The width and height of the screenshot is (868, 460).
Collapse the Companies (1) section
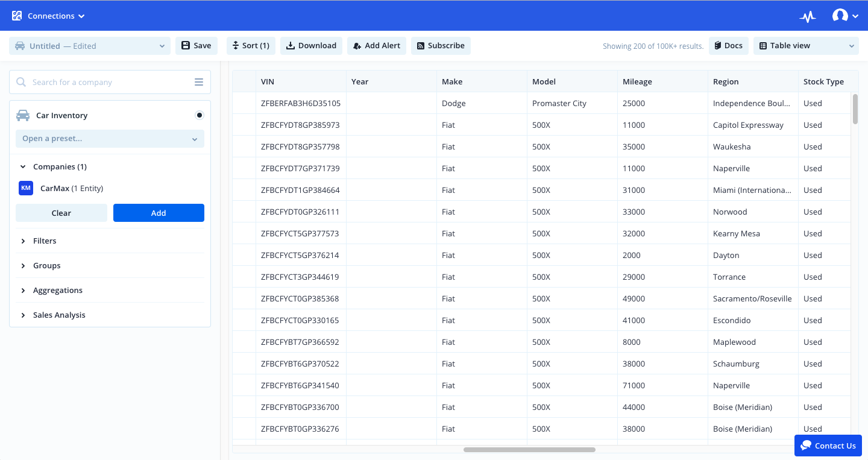pos(23,166)
